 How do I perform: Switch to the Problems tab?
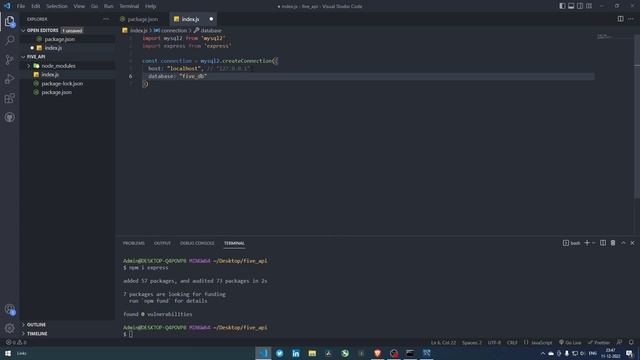(133, 243)
